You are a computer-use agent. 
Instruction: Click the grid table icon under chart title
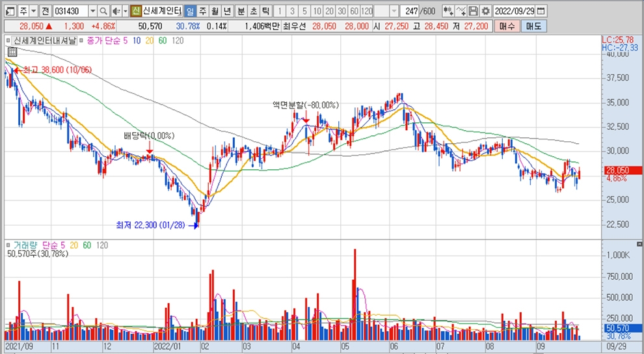coord(12,52)
